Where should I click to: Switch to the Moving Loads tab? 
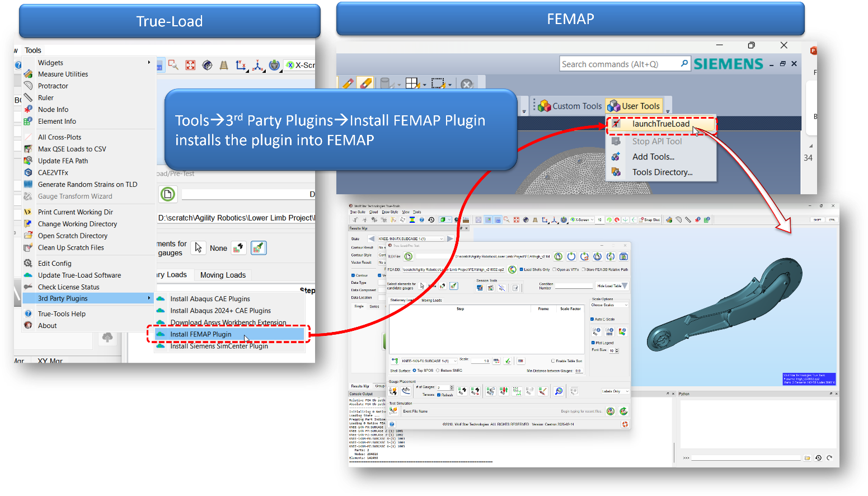tap(223, 275)
